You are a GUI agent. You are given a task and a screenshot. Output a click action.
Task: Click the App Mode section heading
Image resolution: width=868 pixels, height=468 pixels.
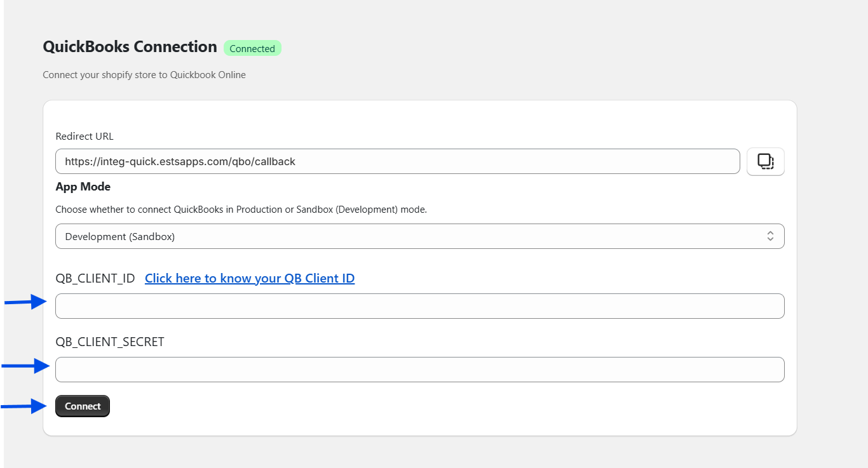click(x=83, y=187)
